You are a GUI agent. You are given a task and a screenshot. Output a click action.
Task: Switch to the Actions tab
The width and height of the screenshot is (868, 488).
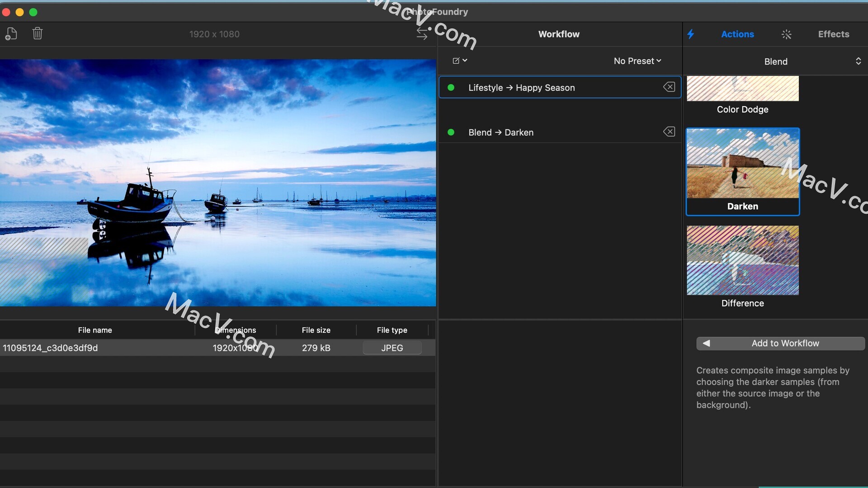click(737, 34)
